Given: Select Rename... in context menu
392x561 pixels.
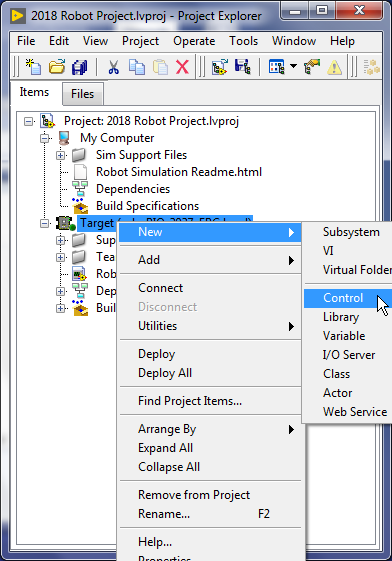Looking at the screenshot, I should pyautogui.click(x=210, y=514).
